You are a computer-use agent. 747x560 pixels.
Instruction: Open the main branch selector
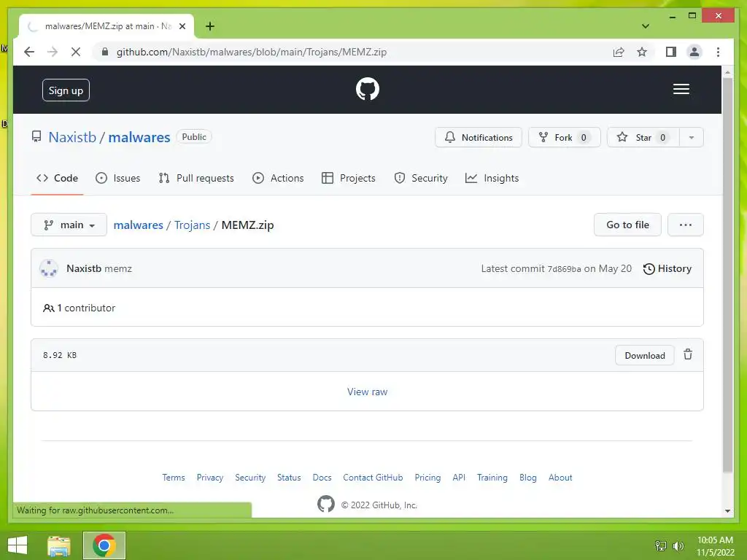[x=69, y=225]
